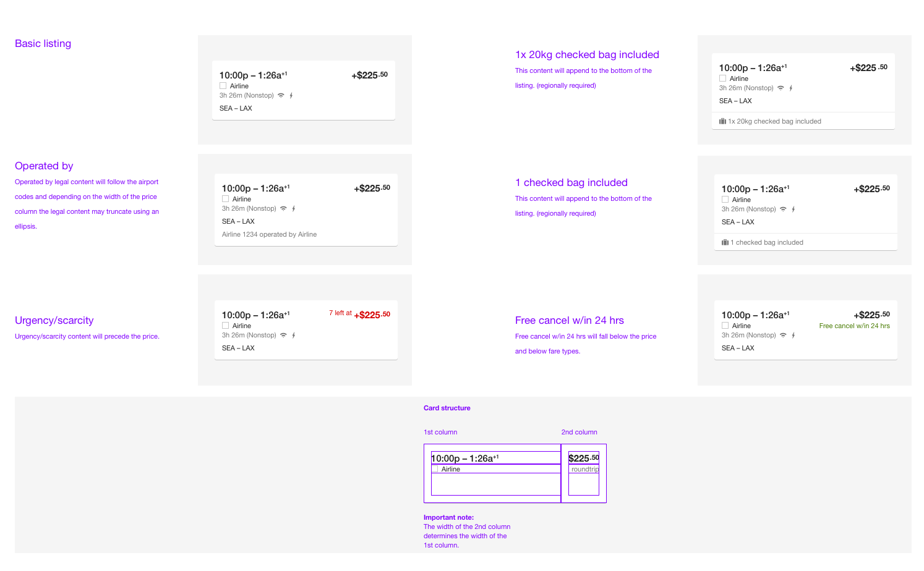
Task: Click the '2nd column' label
Action: (x=580, y=432)
